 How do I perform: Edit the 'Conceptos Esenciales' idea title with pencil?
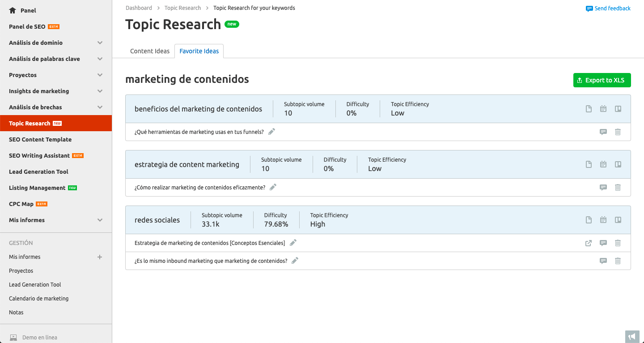click(293, 243)
